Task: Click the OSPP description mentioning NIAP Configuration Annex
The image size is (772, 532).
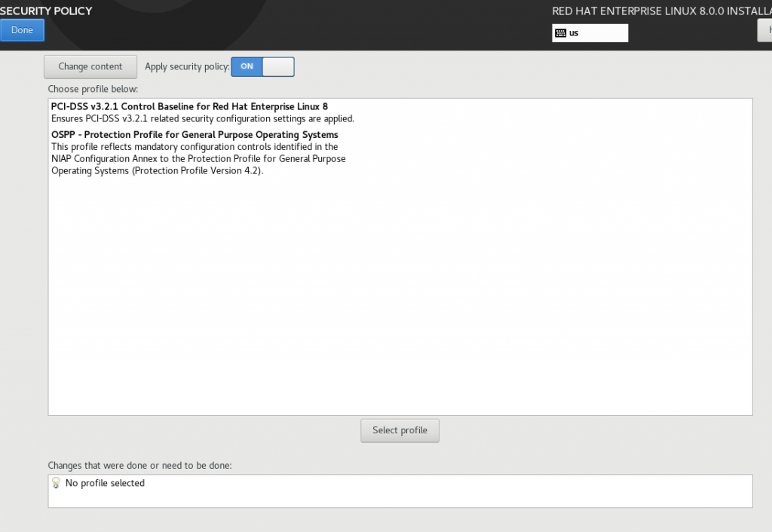Action: point(198,159)
